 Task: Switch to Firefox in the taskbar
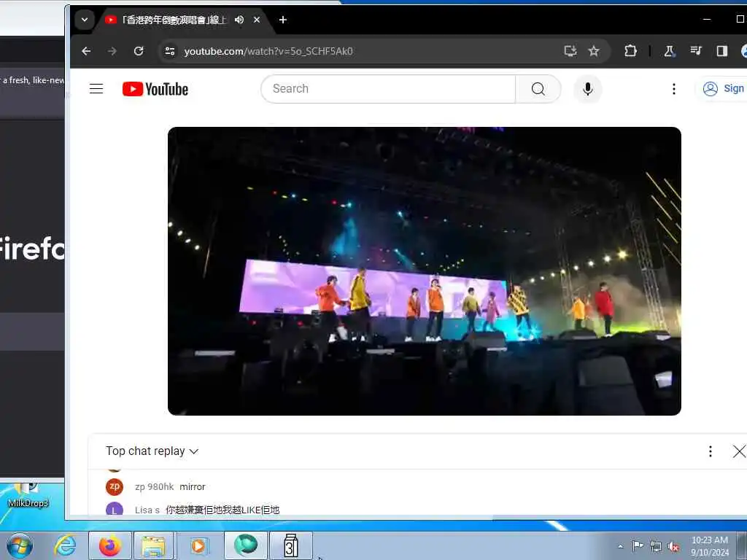[x=110, y=545]
